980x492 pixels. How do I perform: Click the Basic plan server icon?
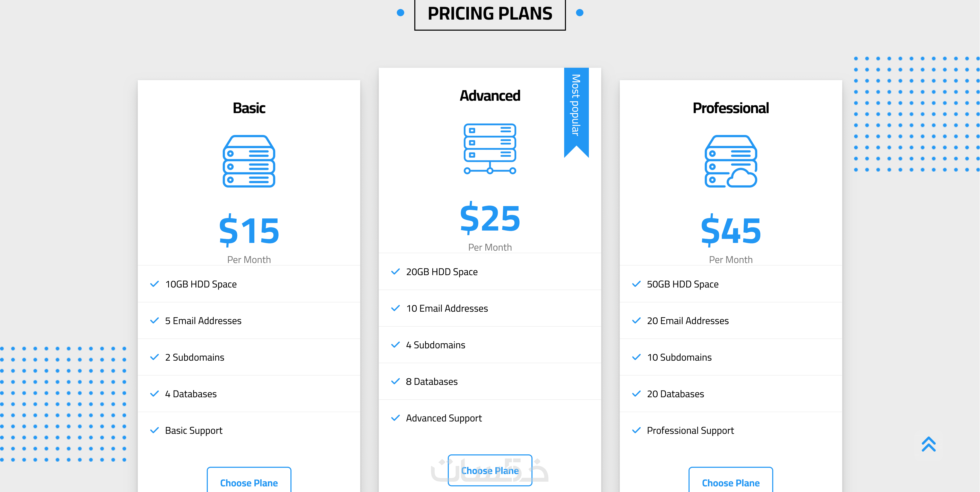pyautogui.click(x=249, y=161)
